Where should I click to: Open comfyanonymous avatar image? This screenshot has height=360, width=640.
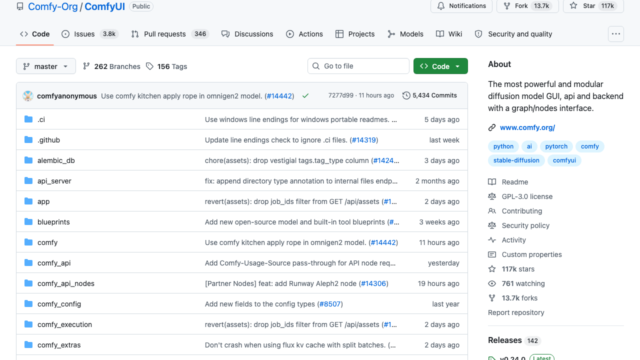point(28,96)
